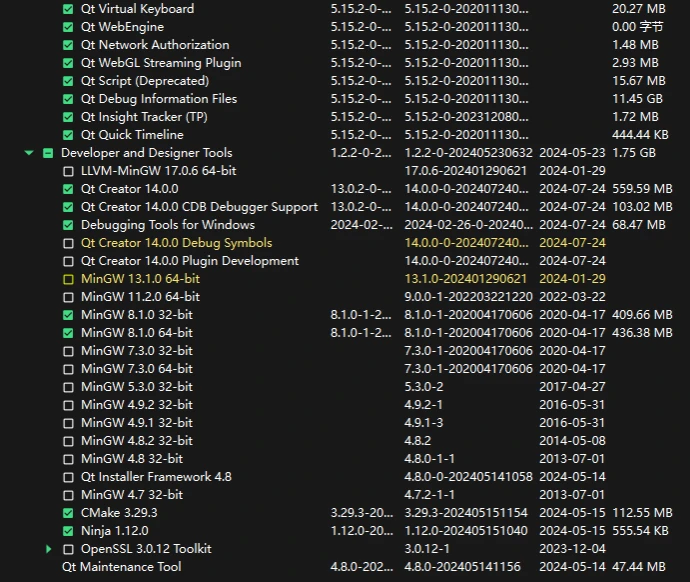Uncheck the MinGW 8.1.0 32-bit checkbox
Screen dimensions: 690x582
click(68, 315)
